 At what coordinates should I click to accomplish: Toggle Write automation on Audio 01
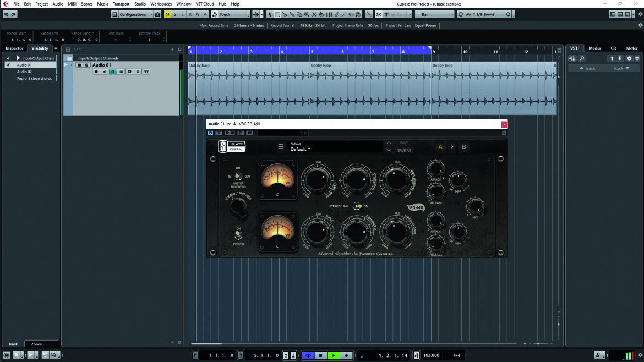pyautogui.click(x=138, y=72)
